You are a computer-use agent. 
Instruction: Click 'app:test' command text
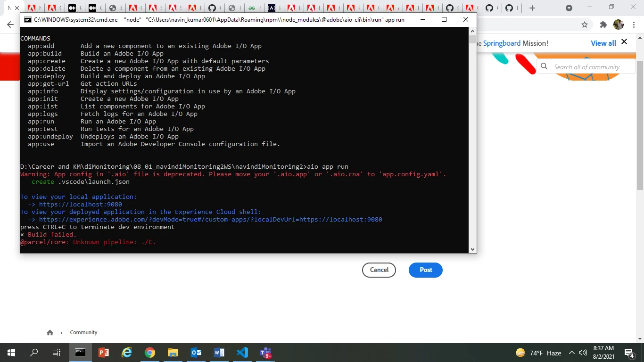(x=43, y=129)
